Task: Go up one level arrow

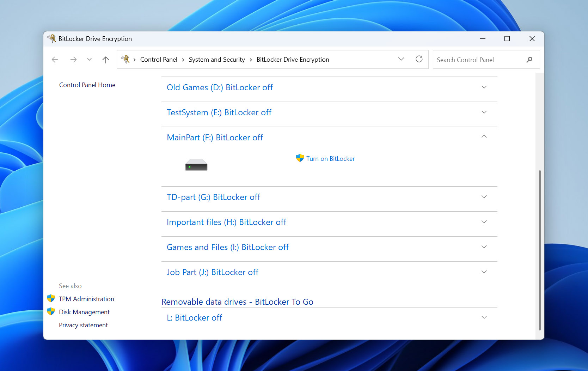Action: tap(106, 60)
